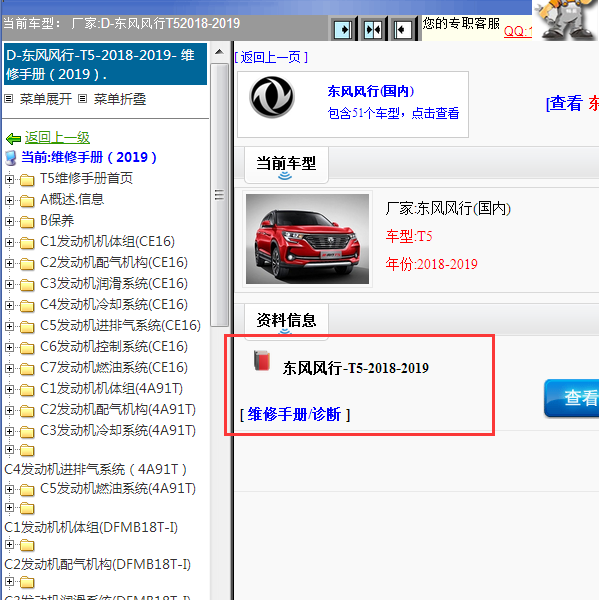
Task: Click folder icon for B保养
Action: tap(27, 222)
